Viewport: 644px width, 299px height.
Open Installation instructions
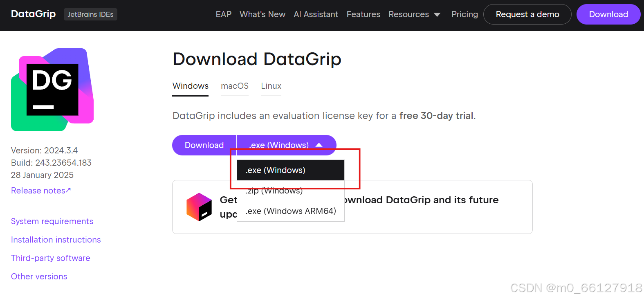click(x=56, y=240)
